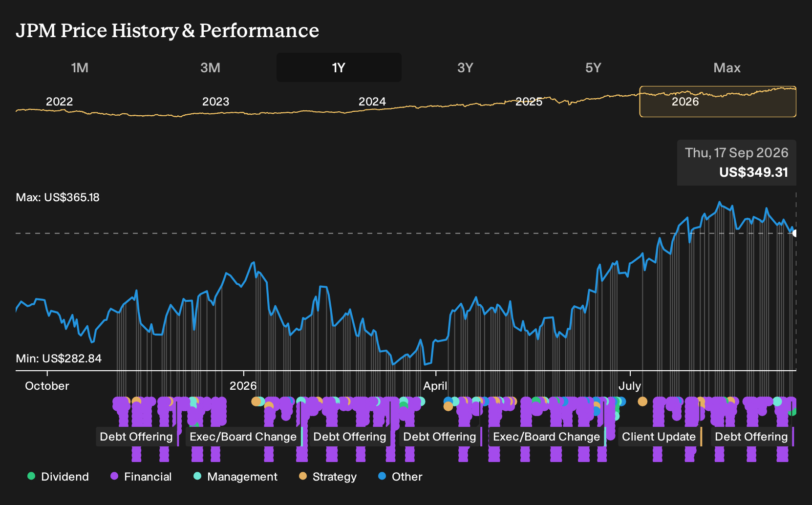
Task: Click the active 1Y range tab
Action: pos(339,67)
